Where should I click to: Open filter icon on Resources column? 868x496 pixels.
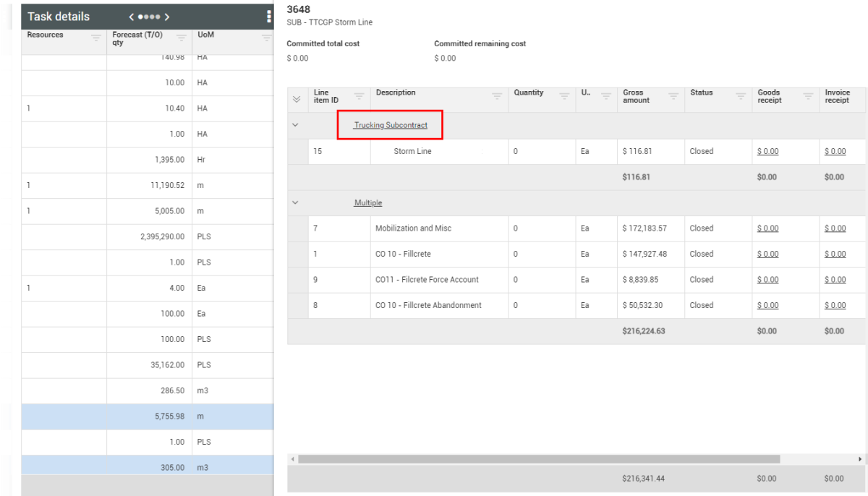coord(96,39)
